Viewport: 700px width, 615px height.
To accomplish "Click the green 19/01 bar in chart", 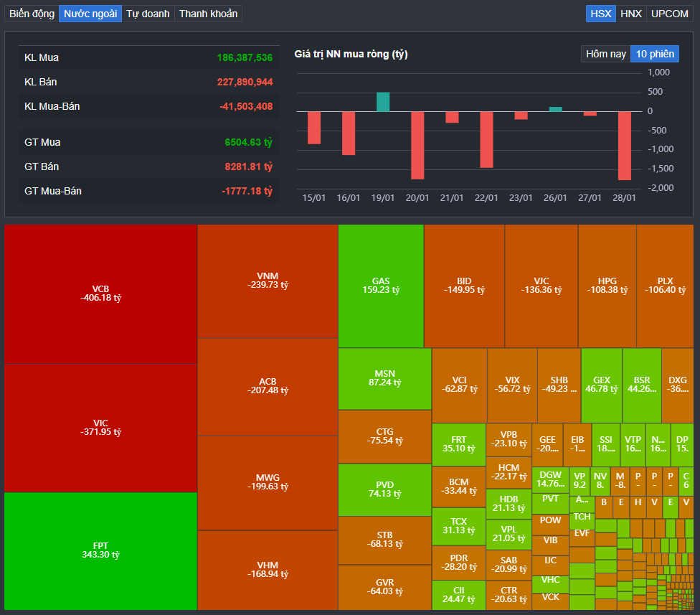I will click(383, 102).
